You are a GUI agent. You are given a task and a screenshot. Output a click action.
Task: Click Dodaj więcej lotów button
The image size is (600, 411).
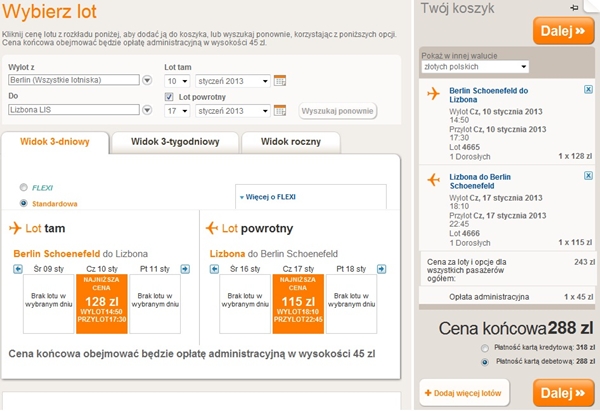[464, 393]
